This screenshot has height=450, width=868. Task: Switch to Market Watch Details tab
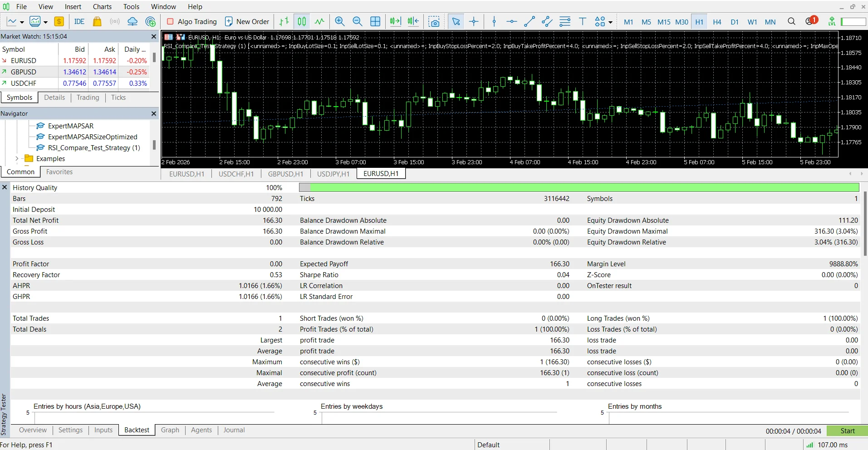pyautogui.click(x=54, y=98)
